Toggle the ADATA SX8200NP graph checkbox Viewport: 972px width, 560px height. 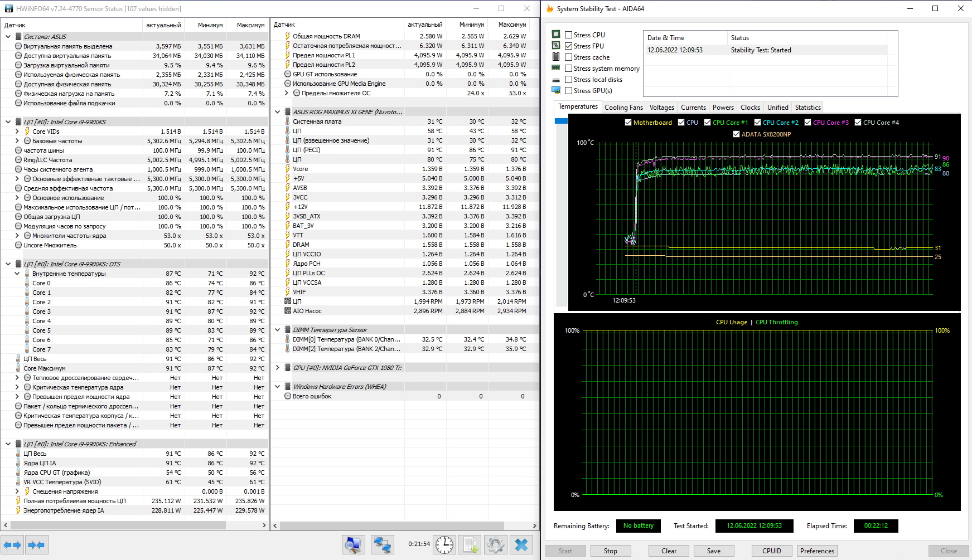click(736, 134)
